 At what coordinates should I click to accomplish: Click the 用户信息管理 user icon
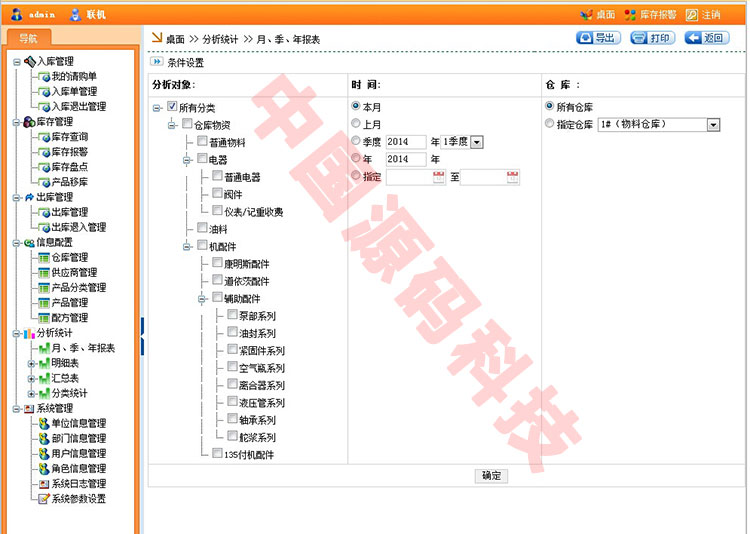44,453
